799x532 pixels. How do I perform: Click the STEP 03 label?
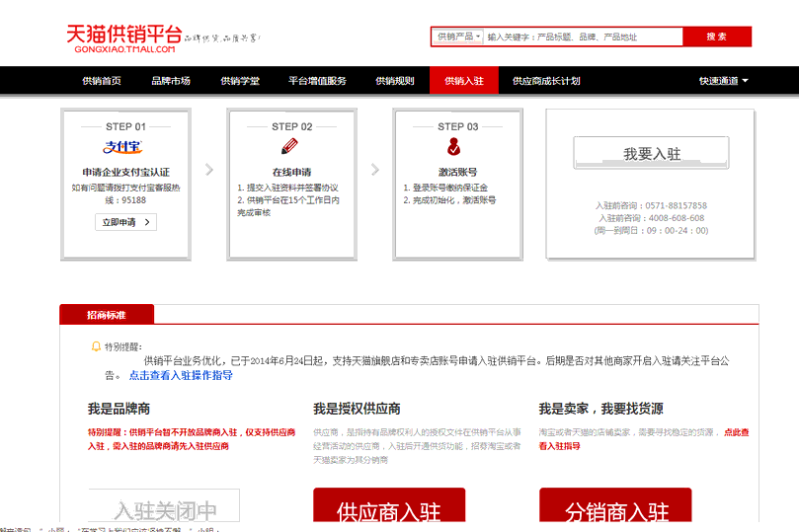(x=458, y=126)
